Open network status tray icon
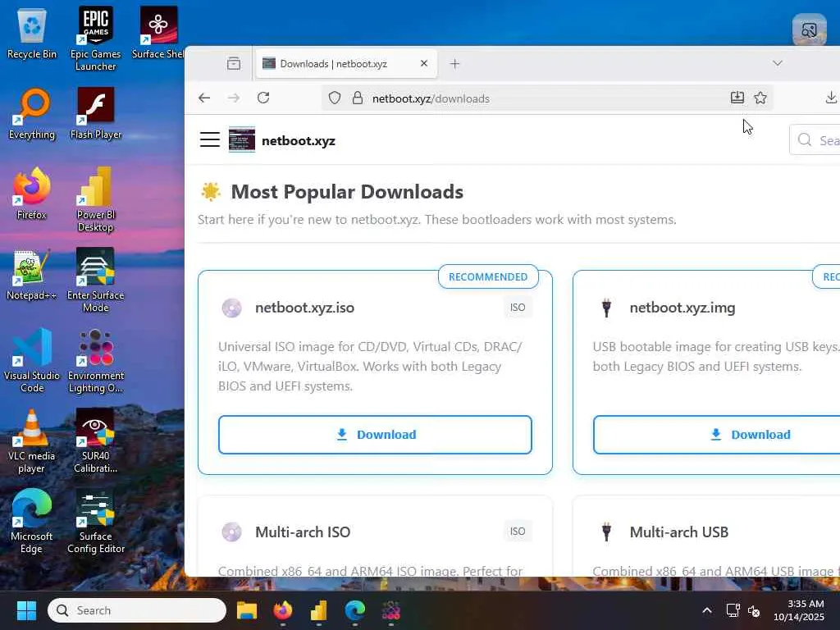Image resolution: width=840 pixels, height=630 pixels. (733, 610)
